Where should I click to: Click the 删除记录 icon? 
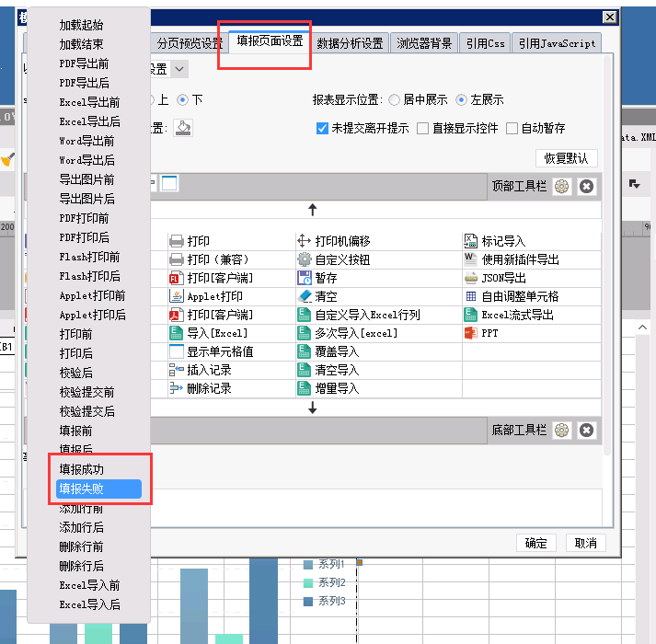coord(177,388)
